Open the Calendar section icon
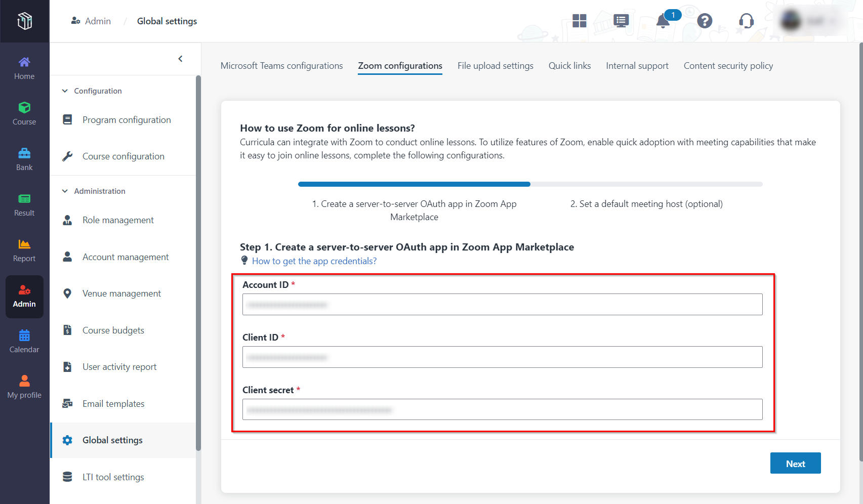This screenshot has height=504, width=863. [24, 335]
